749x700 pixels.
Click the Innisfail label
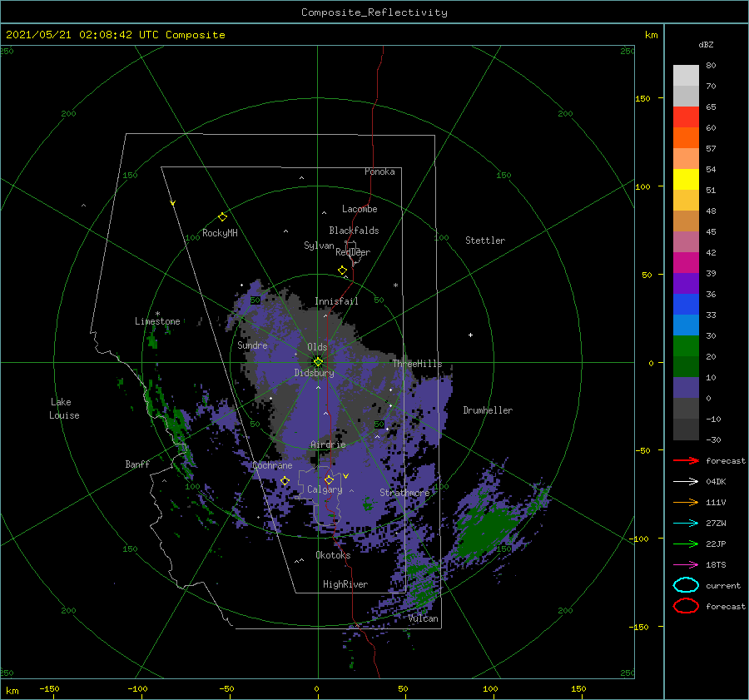(x=336, y=301)
